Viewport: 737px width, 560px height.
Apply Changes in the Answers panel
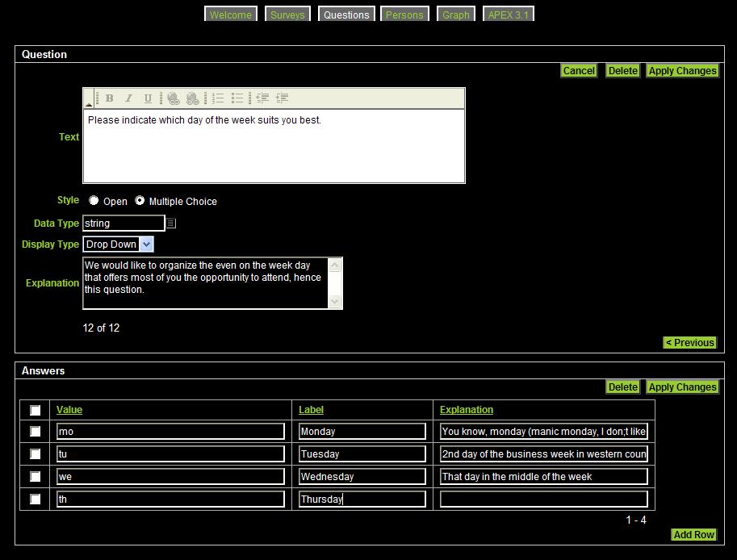(x=682, y=387)
